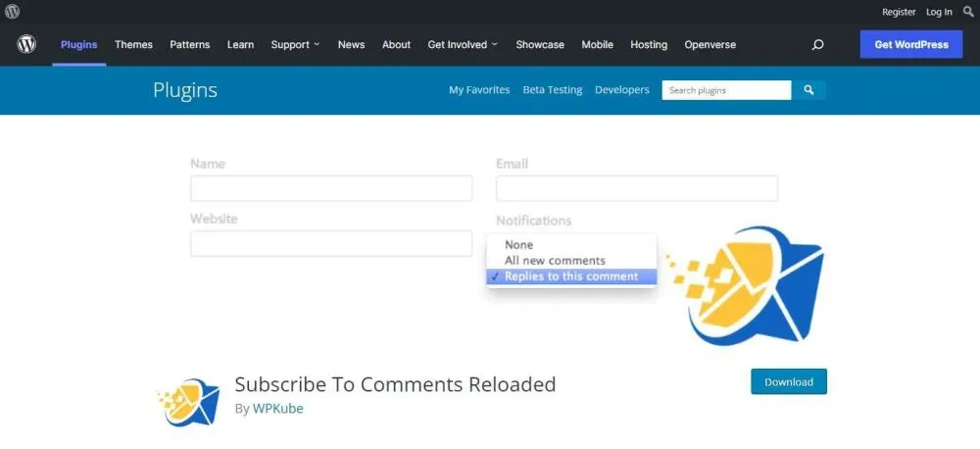Viewport: 980px width, 449px height.
Task: Click the Get WordPress button
Action: pos(910,45)
